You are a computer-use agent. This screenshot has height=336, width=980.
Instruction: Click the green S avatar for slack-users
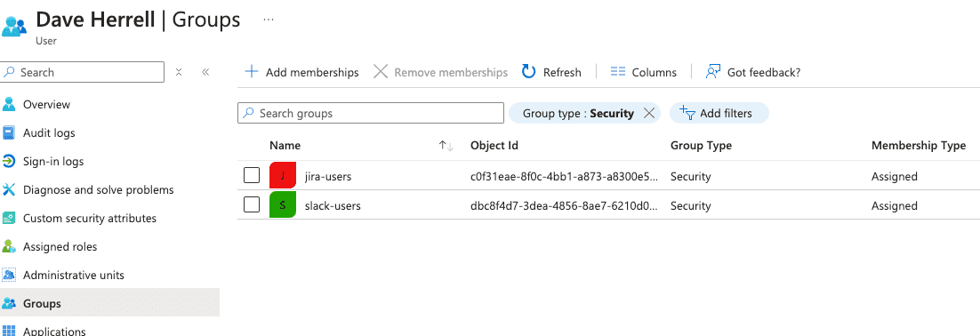[283, 204]
